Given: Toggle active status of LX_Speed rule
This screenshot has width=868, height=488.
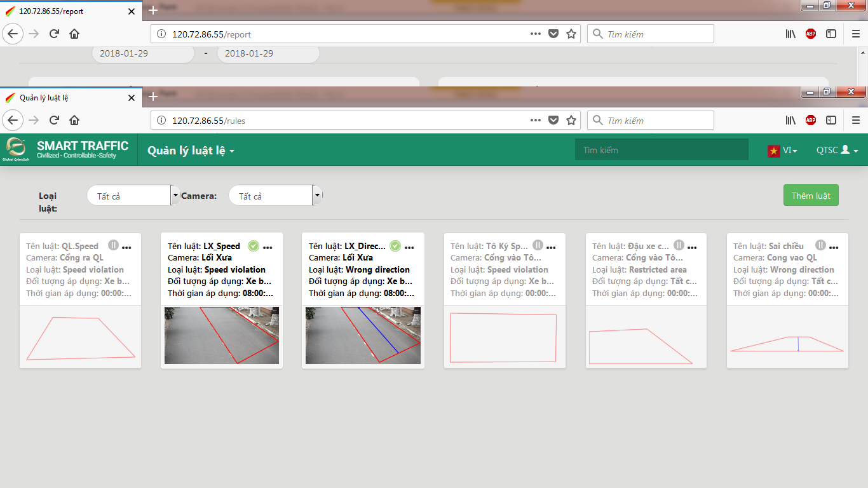Looking at the screenshot, I should tap(254, 245).
